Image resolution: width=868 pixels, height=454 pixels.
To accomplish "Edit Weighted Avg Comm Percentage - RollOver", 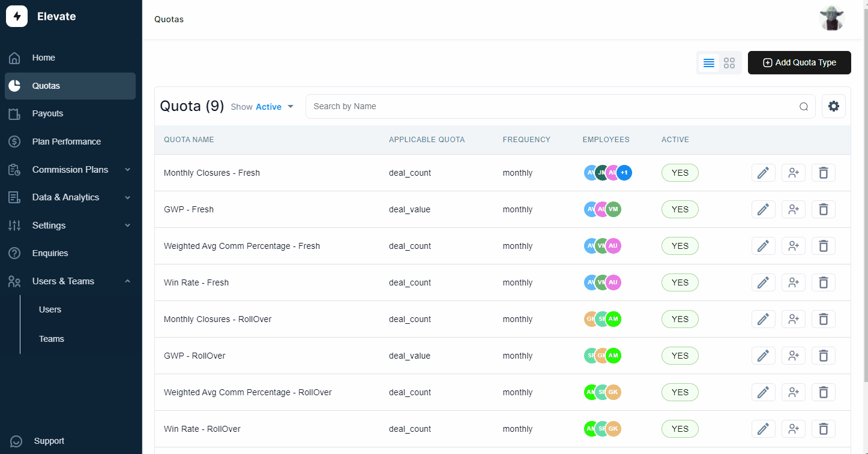I will tap(764, 392).
